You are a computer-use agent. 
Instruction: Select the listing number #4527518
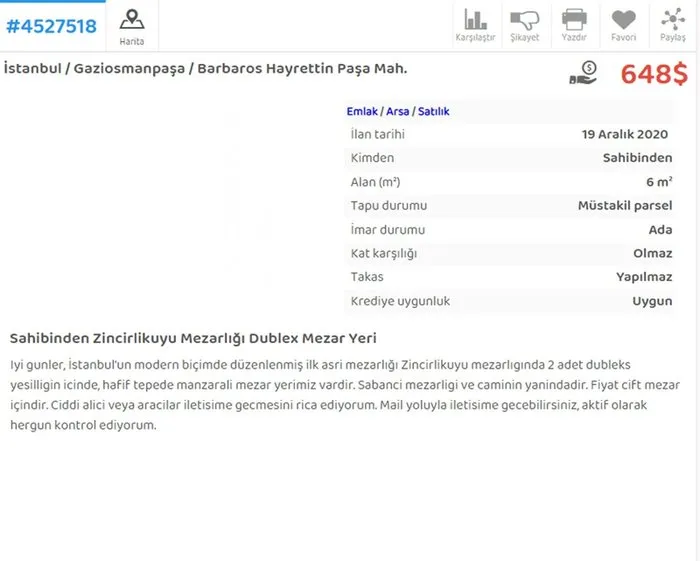click(x=51, y=26)
